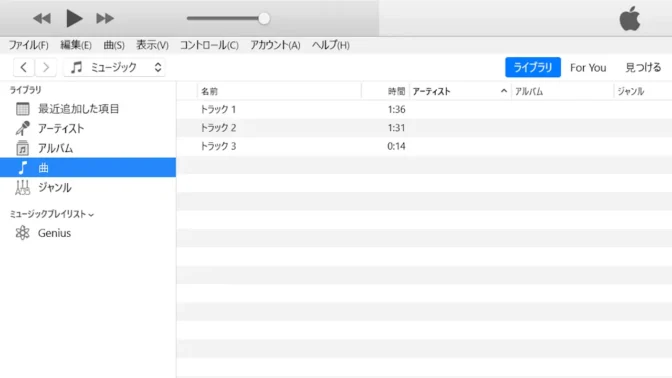The image size is (672, 378).
Task: Select the トラック 2 row
Action: click(424, 128)
